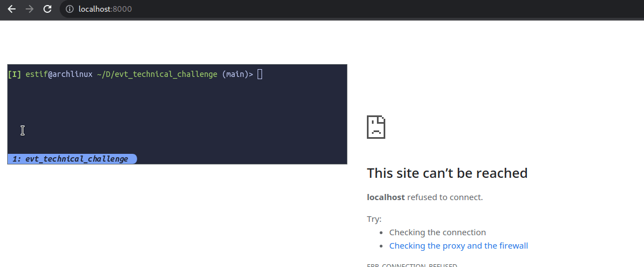Viewport: 644px width, 267px height.
Task: Click '(main)' git branch in terminal prompt
Action: (x=235, y=74)
